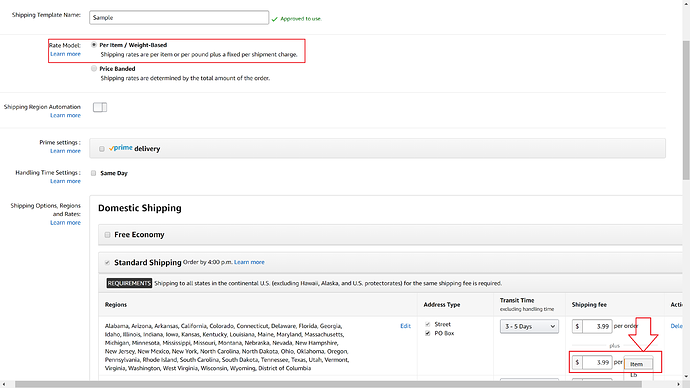This screenshot has width=690, height=388.
Task: Choose Item in the per unit dropdown
Action: point(638,364)
